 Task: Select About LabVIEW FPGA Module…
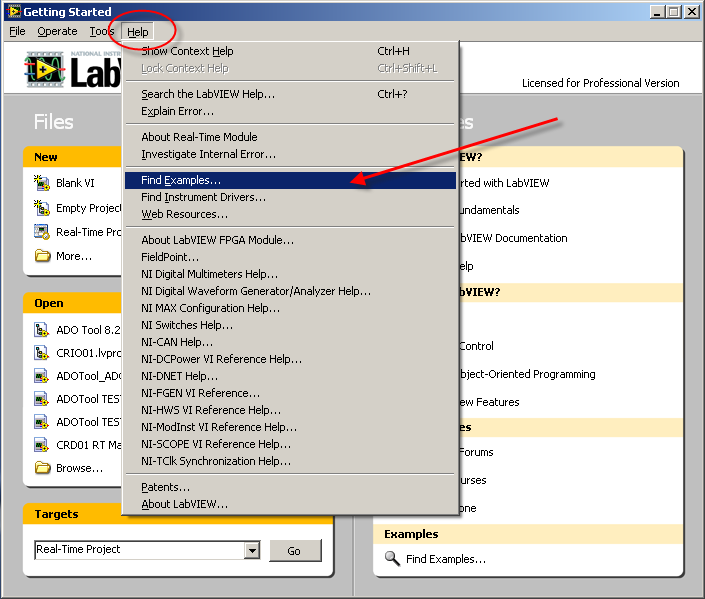click(290, 240)
